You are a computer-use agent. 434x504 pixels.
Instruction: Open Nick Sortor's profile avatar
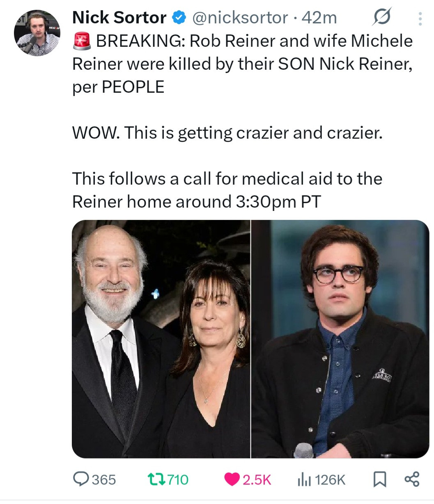37,33
